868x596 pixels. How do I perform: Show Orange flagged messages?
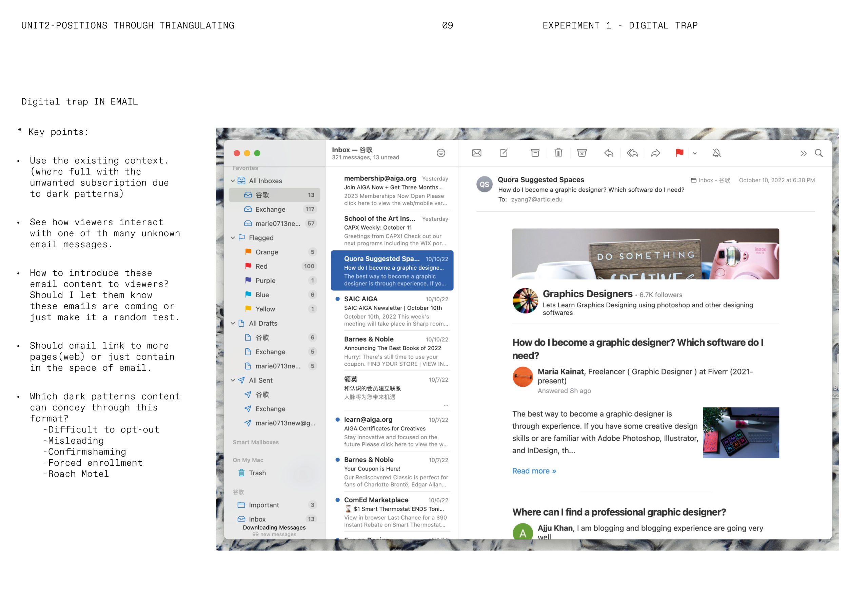[x=275, y=252]
